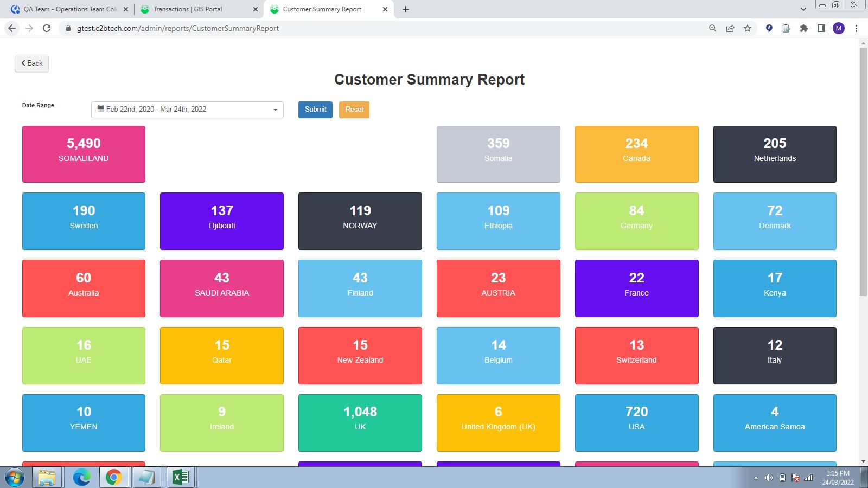Click the share page icon
Image resolution: width=868 pixels, height=488 pixels.
[730, 28]
